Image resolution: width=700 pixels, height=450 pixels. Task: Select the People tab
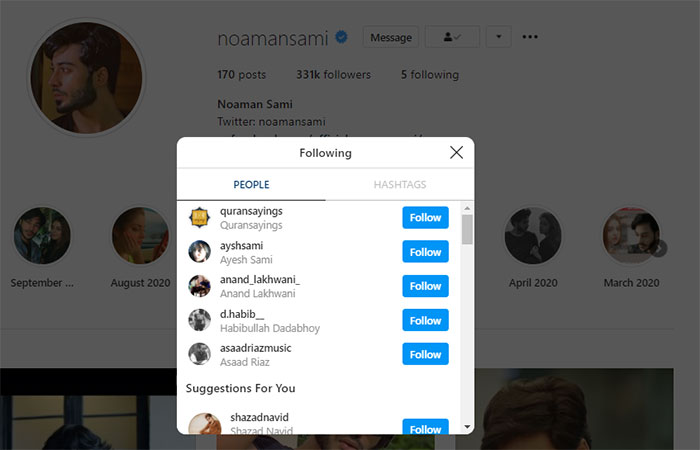point(251,185)
